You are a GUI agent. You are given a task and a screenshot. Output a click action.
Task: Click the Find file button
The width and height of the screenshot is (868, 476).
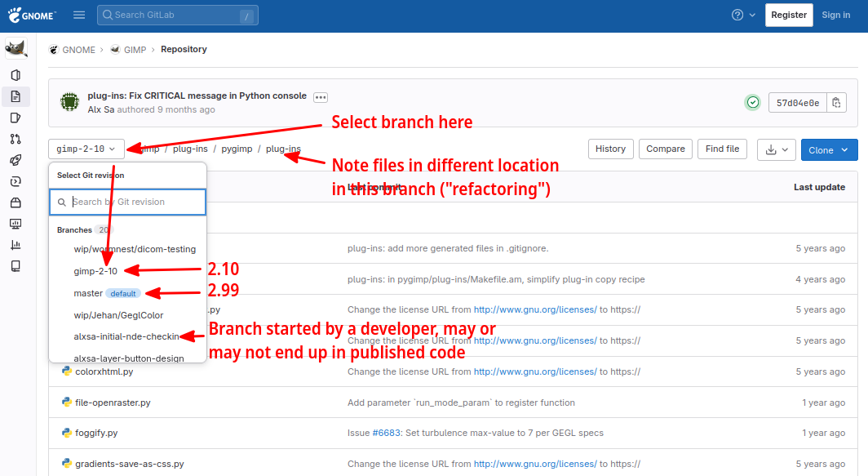(x=722, y=149)
